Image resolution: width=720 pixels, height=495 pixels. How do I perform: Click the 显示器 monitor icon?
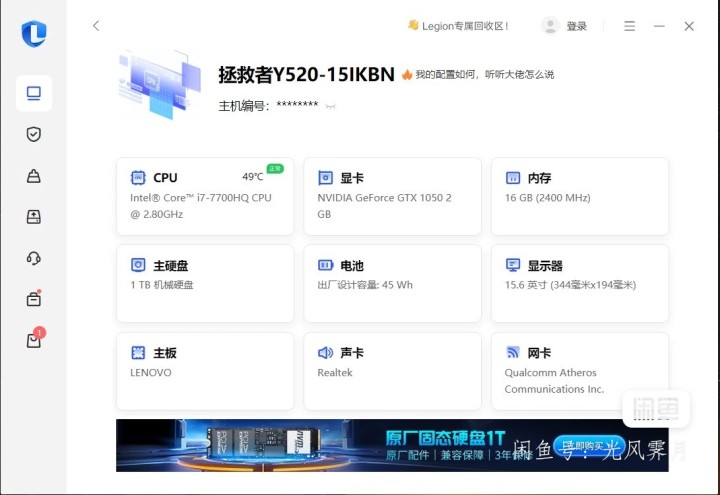pos(513,265)
